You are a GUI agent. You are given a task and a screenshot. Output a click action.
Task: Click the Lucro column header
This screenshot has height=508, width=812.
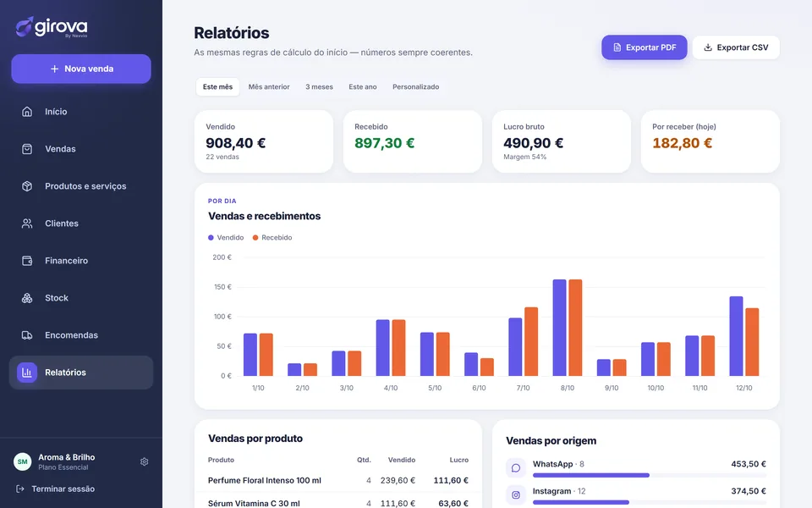tap(458, 460)
